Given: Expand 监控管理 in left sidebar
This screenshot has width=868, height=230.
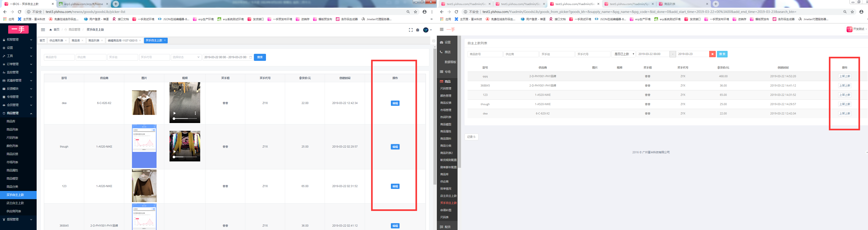Looking at the screenshot, I should pos(18,72).
